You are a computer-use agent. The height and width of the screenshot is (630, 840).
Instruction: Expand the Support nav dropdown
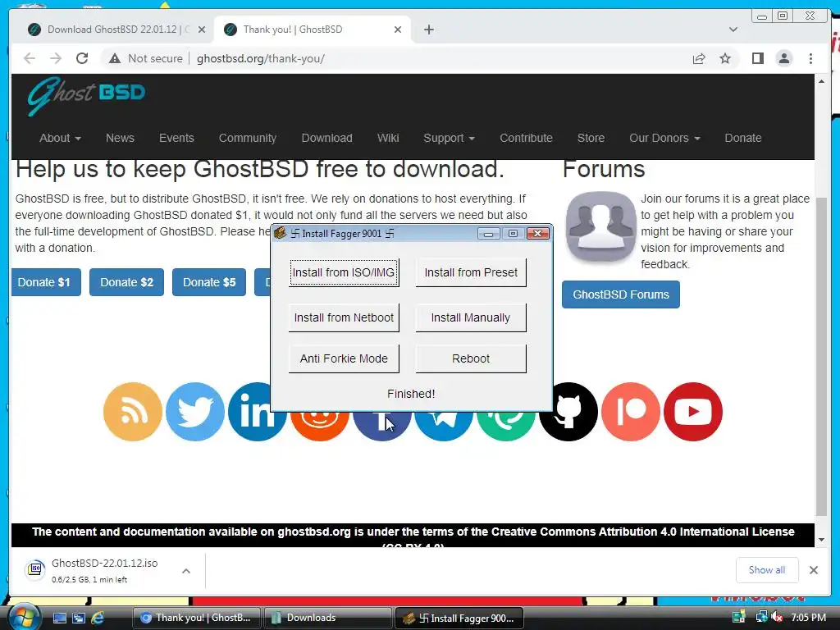(x=449, y=138)
